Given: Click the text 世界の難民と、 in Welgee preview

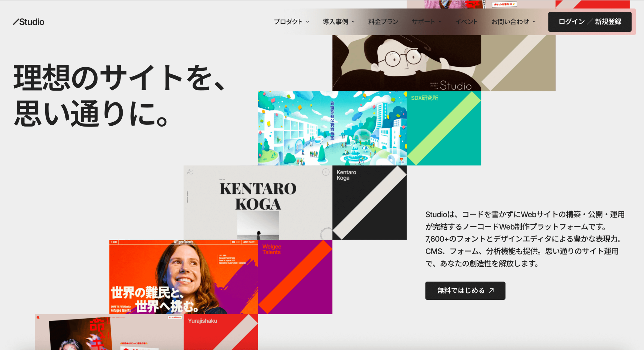Looking at the screenshot, I should pos(147,293).
